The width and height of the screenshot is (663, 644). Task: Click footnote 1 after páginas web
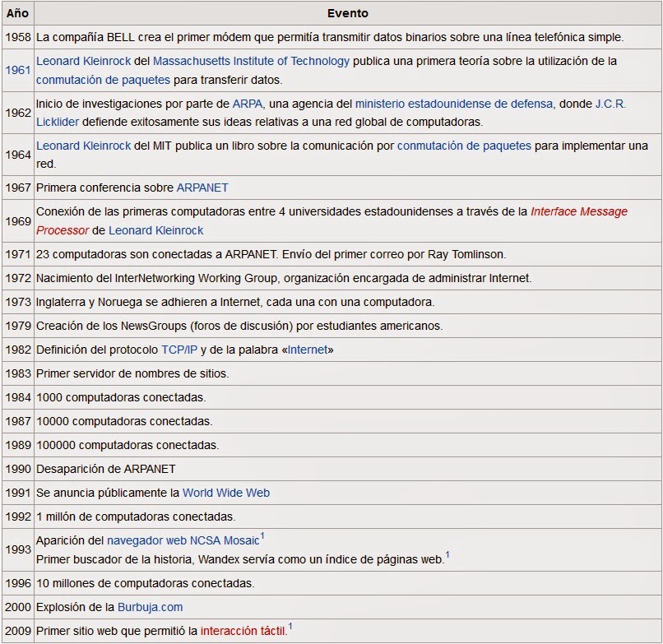447,555
